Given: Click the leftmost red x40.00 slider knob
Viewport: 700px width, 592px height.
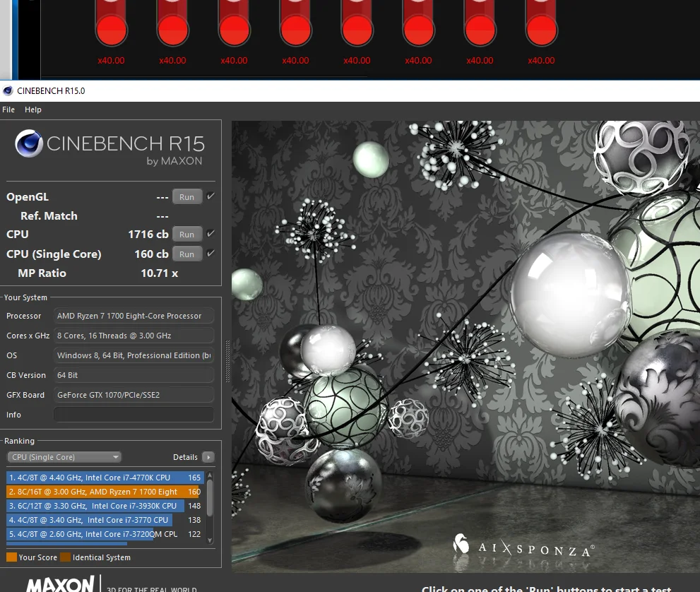Looking at the screenshot, I should [x=111, y=30].
